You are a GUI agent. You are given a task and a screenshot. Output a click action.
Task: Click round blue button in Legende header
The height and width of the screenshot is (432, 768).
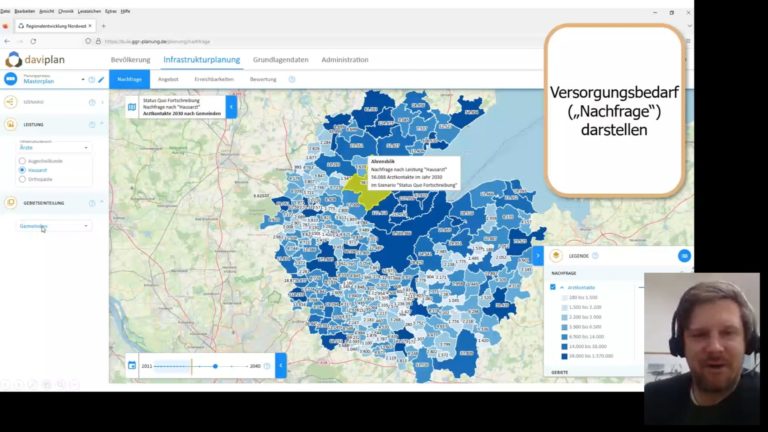pos(684,256)
